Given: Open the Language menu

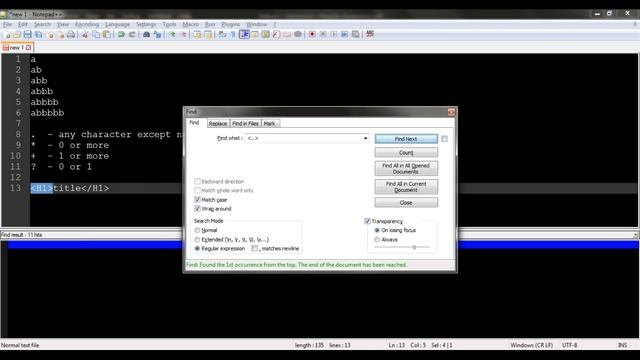Looking at the screenshot, I should point(118,24).
